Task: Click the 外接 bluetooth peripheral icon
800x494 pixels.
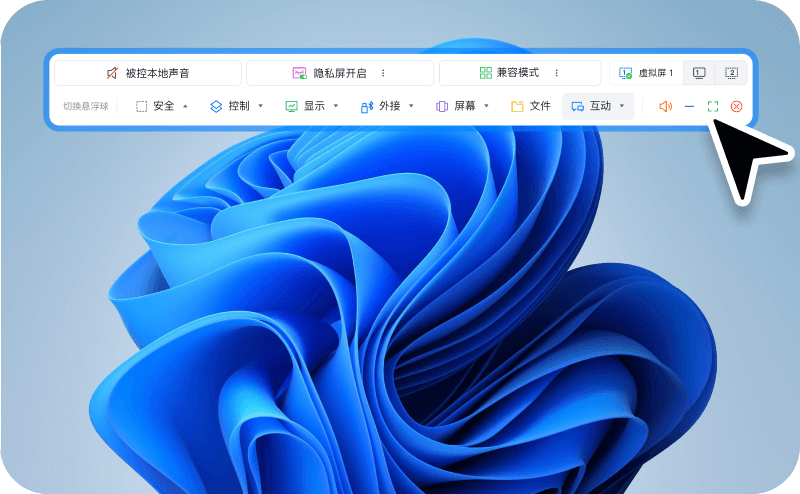Action: point(367,106)
